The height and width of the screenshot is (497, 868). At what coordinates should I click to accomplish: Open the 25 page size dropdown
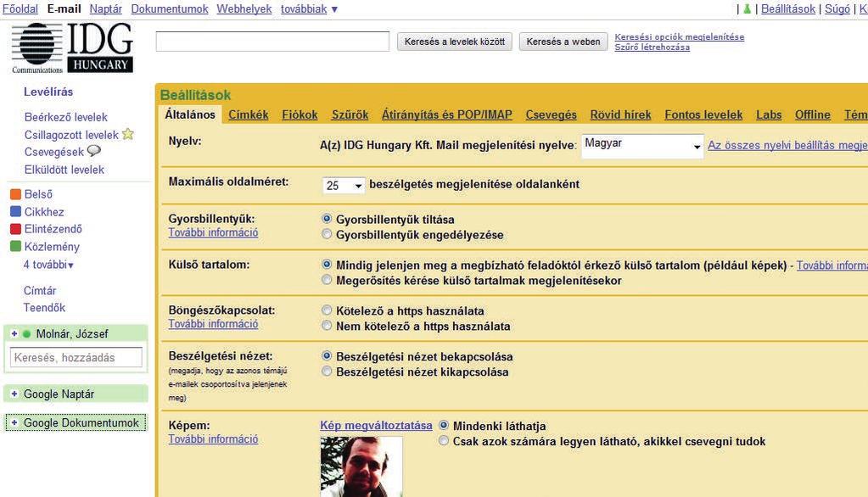[344, 186]
